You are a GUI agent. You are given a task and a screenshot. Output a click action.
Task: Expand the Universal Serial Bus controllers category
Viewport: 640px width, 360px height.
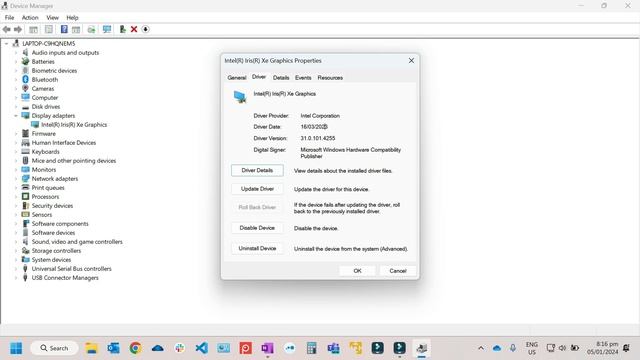click(16, 269)
